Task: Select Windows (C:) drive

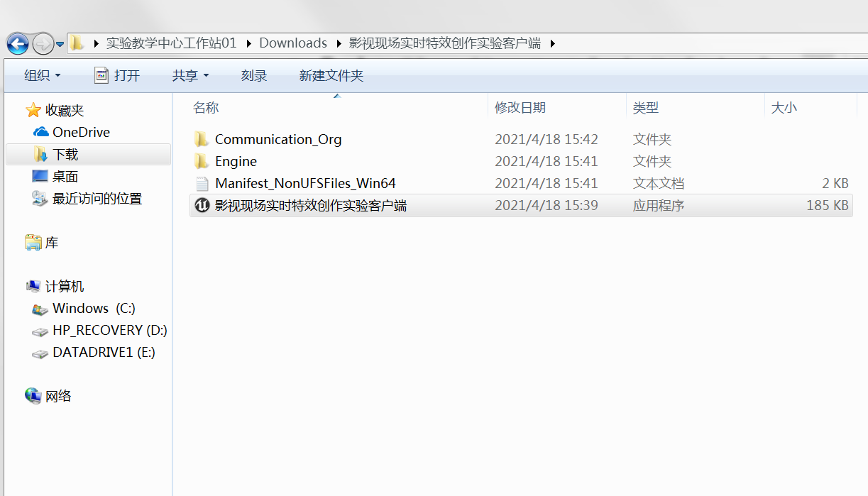Action: point(93,308)
